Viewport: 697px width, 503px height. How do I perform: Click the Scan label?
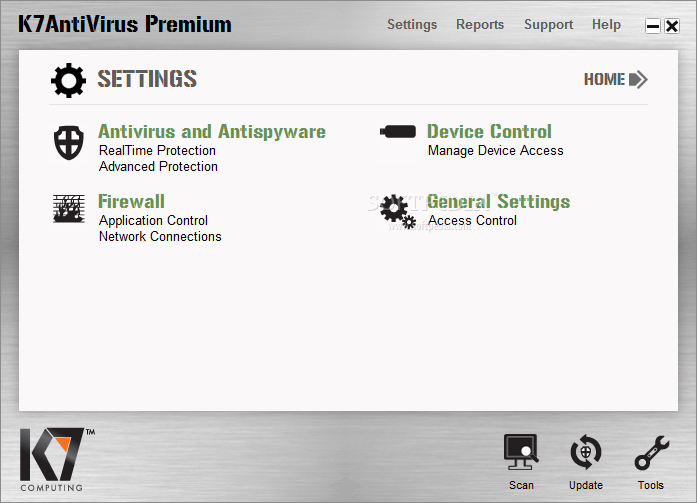[x=521, y=485]
